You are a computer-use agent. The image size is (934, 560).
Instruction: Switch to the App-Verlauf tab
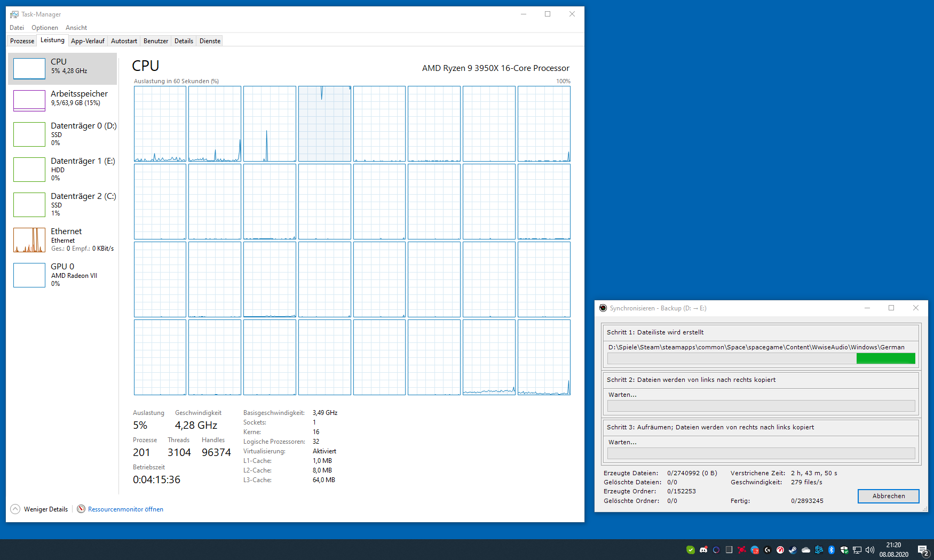tap(88, 41)
